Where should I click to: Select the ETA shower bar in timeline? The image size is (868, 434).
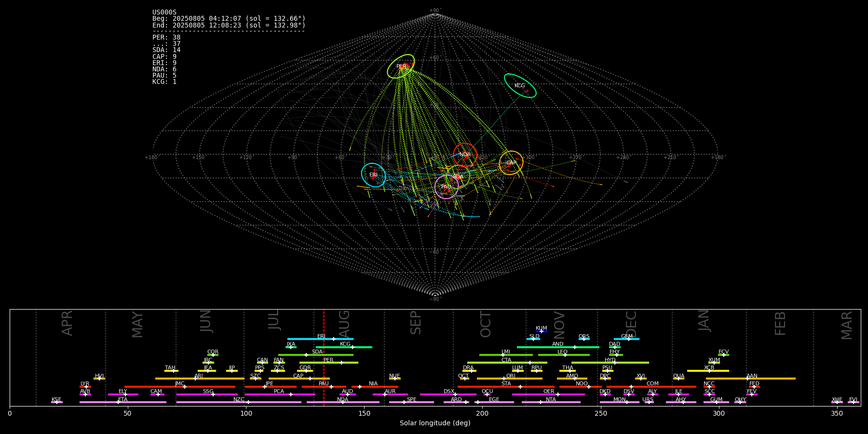point(123,402)
